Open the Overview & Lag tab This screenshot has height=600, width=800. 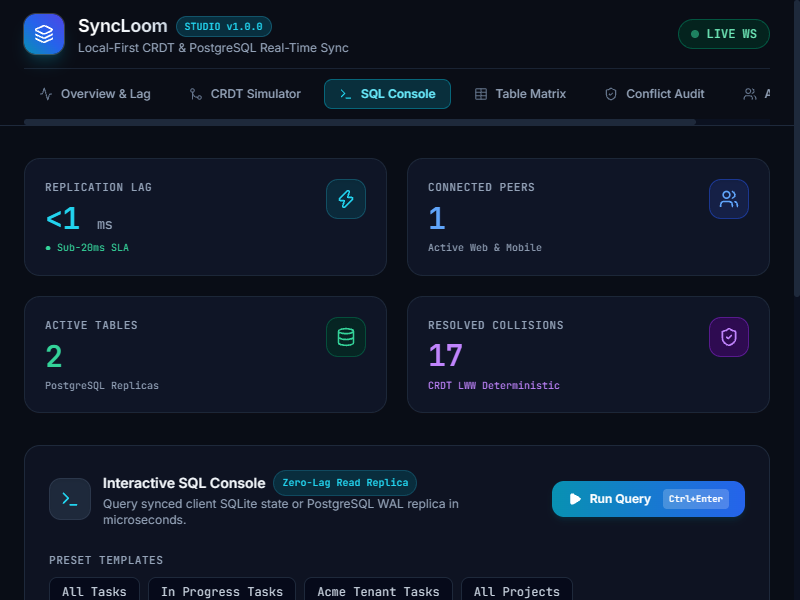click(x=95, y=94)
